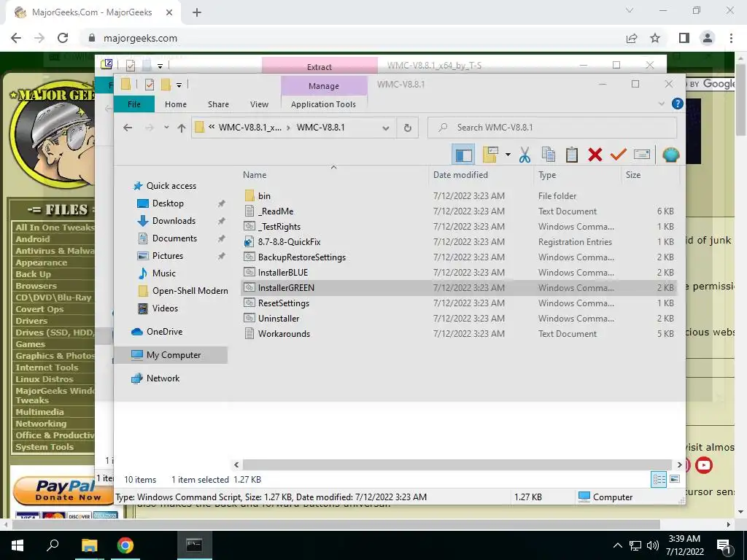The width and height of the screenshot is (747, 560).
Task: Open the Open-Shell Modern folder
Action: coord(190,291)
